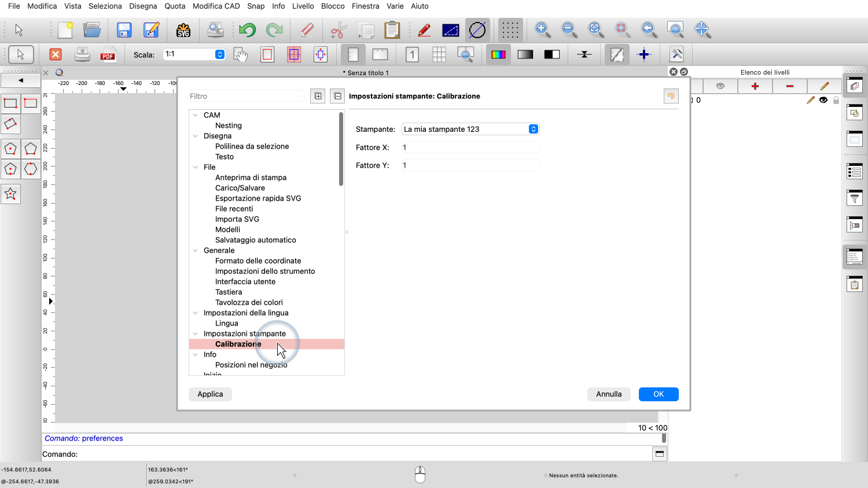
Task: Click the PDF export icon
Action: pyautogui.click(x=108, y=55)
